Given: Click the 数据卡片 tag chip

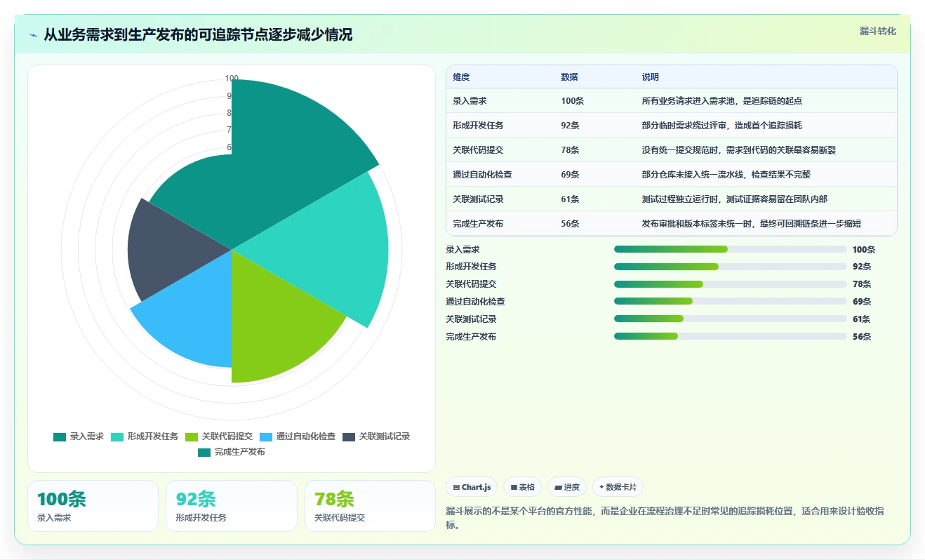Looking at the screenshot, I should tap(618, 487).
